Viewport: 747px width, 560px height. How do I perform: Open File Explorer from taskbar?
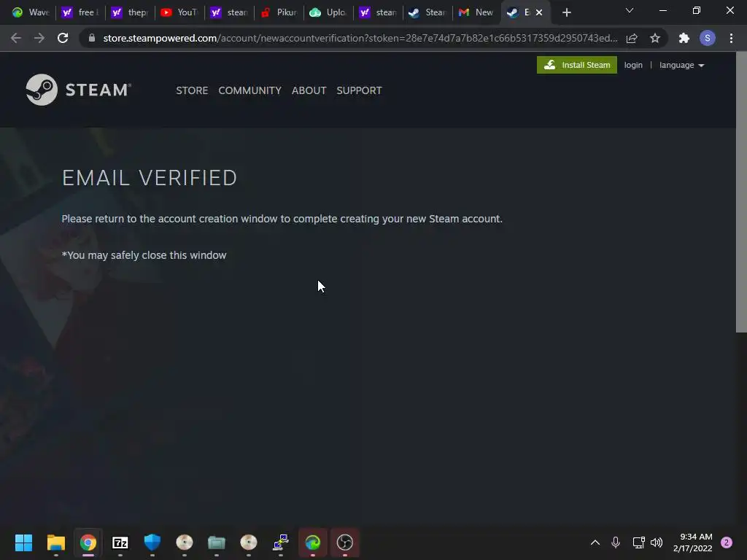click(x=55, y=542)
